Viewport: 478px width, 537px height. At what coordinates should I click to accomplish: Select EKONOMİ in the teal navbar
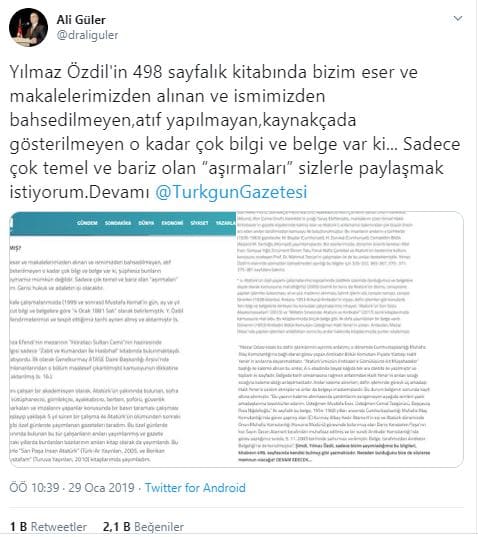point(172,223)
